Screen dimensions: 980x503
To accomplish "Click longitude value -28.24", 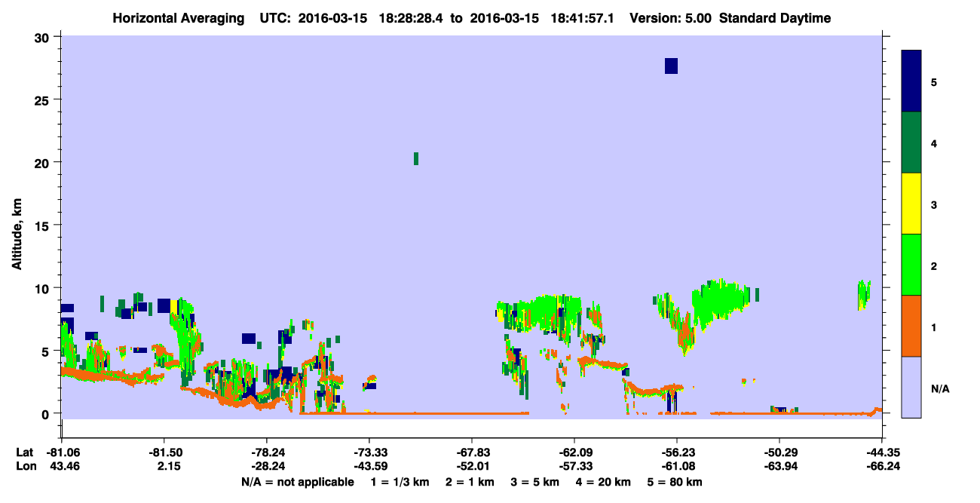I will [x=267, y=466].
